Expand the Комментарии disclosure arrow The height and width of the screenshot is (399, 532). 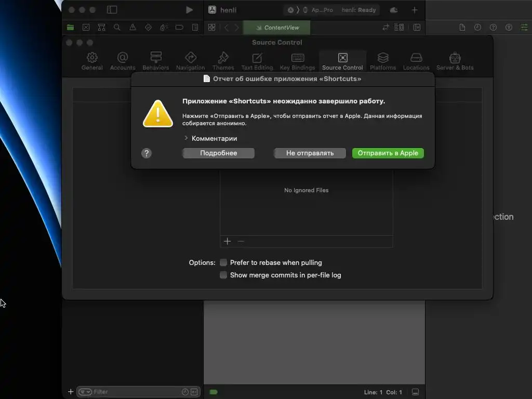[x=186, y=138]
